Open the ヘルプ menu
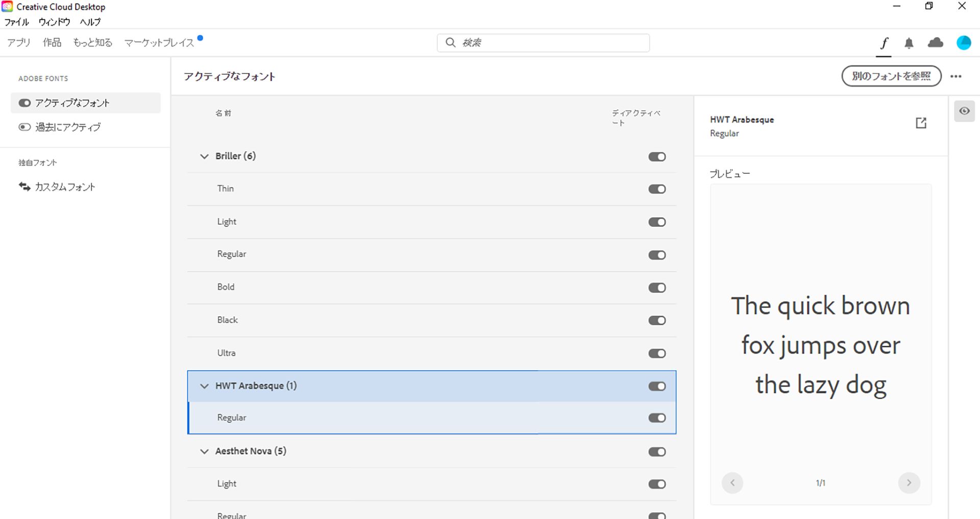 click(x=90, y=22)
